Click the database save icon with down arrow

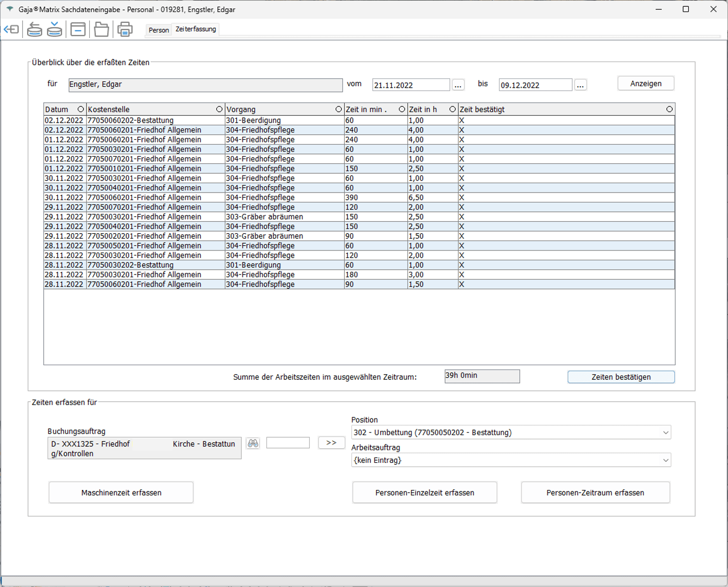[54, 30]
